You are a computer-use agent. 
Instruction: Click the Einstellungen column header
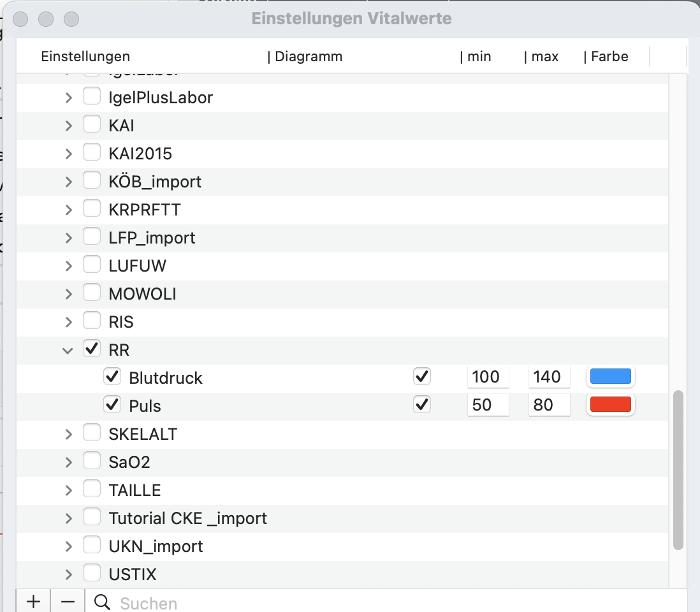[85, 57]
